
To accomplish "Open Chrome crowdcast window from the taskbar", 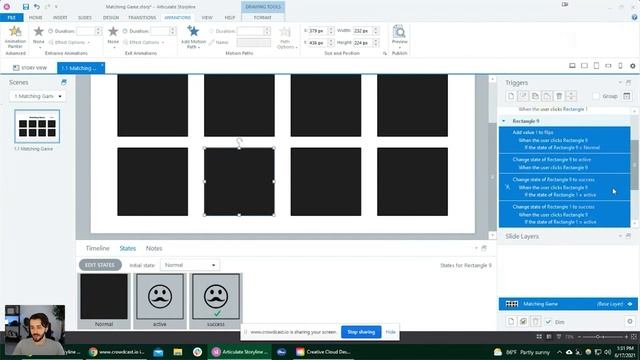I will pyautogui.click(x=117, y=352).
